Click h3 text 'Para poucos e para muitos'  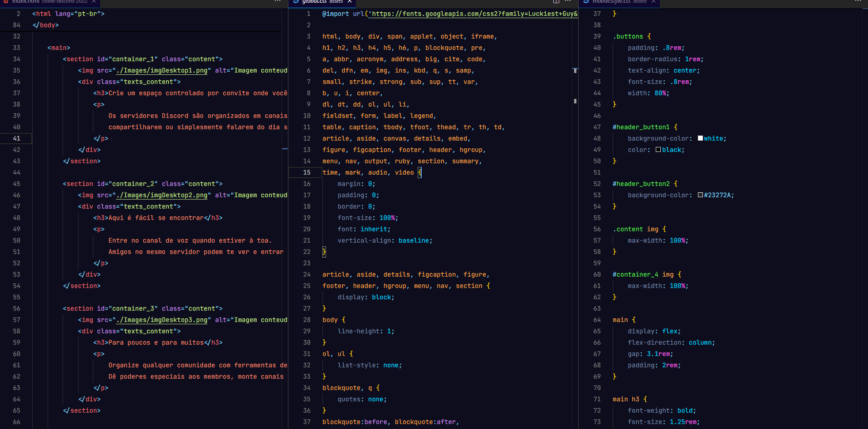pyautogui.click(x=156, y=342)
